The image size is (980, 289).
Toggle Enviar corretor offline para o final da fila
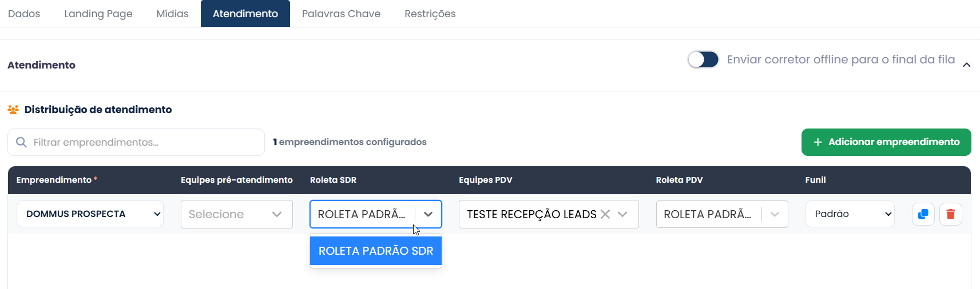pyautogui.click(x=703, y=59)
